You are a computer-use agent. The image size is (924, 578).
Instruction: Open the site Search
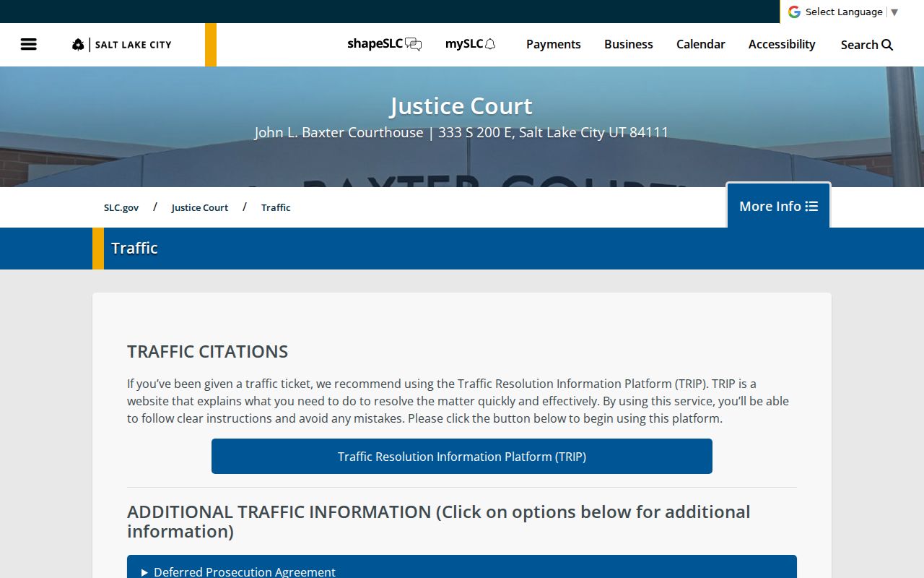click(867, 45)
